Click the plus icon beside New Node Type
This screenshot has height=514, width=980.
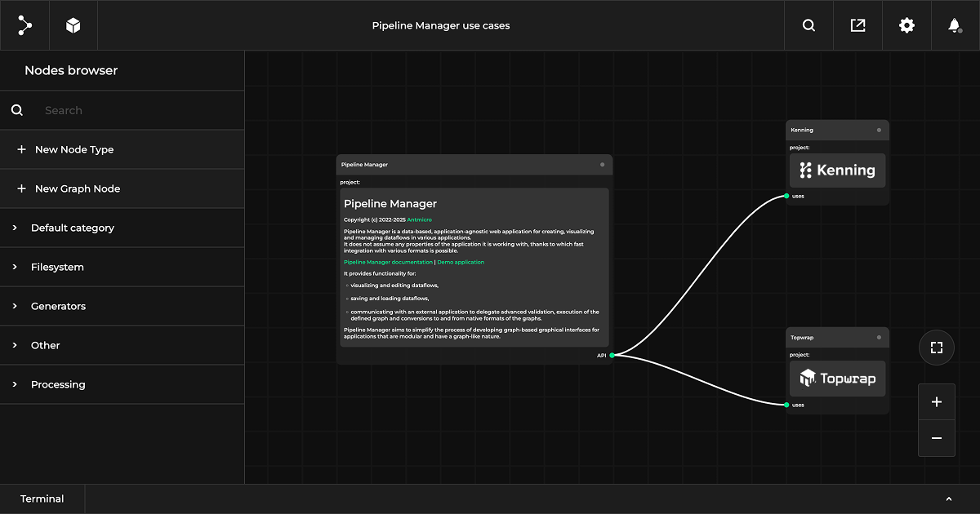click(x=22, y=149)
